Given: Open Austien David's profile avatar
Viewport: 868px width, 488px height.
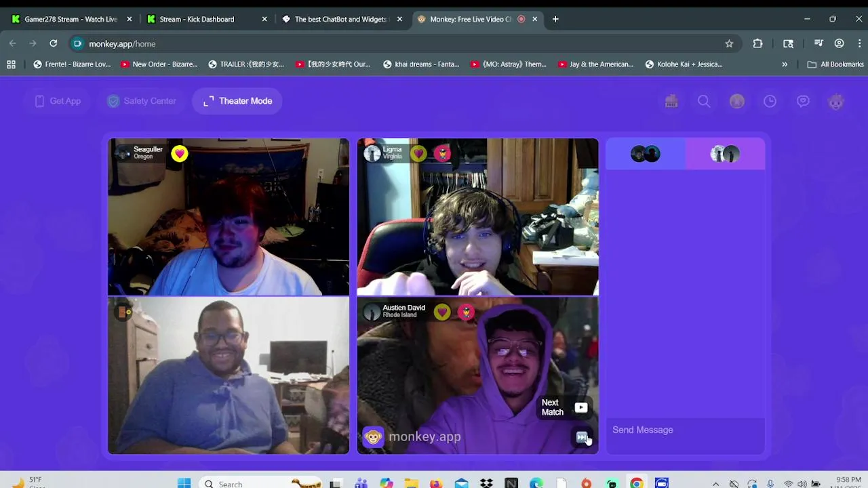Looking at the screenshot, I should [372, 312].
